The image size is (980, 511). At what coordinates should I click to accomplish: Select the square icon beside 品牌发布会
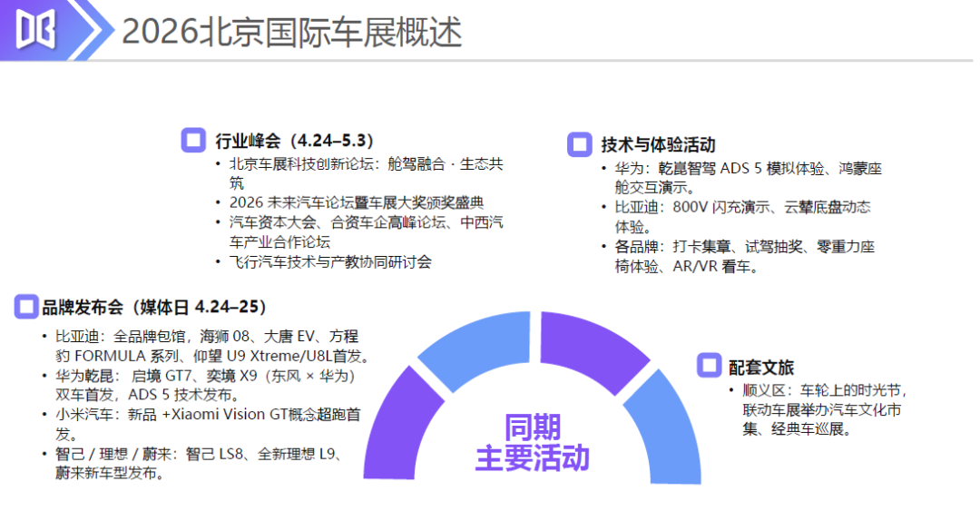[x=26, y=307]
